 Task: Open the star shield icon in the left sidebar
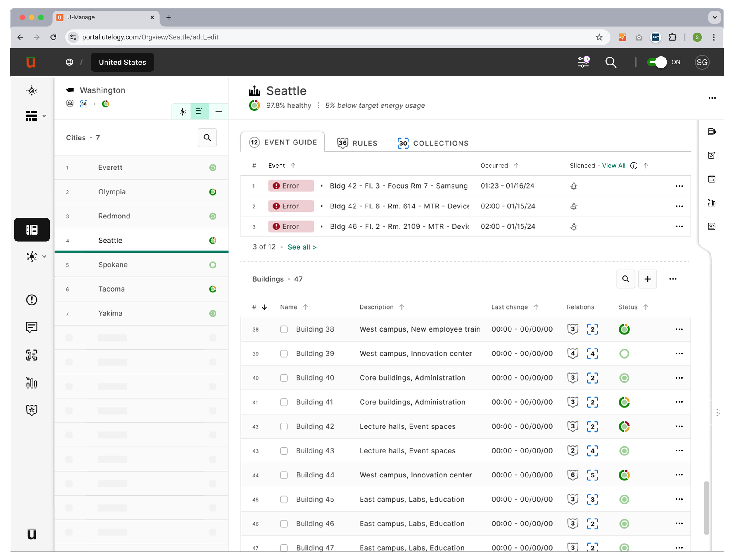pyautogui.click(x=32, y=410)
